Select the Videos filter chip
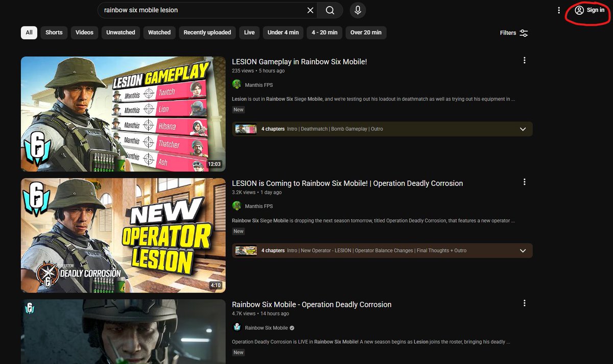 pyautogui.click(x=84, y=33)
